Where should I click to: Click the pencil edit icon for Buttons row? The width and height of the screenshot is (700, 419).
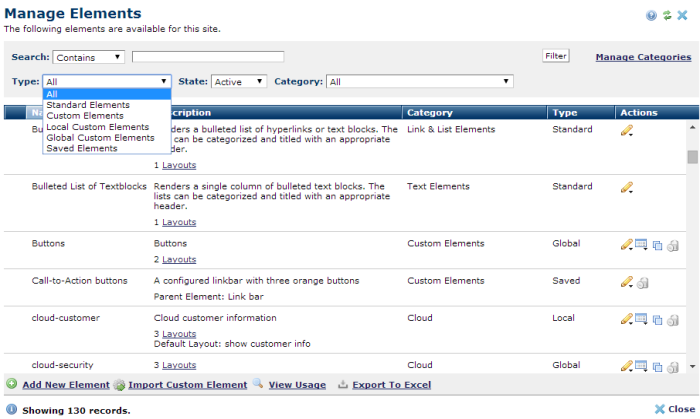(x=627, y=243)
